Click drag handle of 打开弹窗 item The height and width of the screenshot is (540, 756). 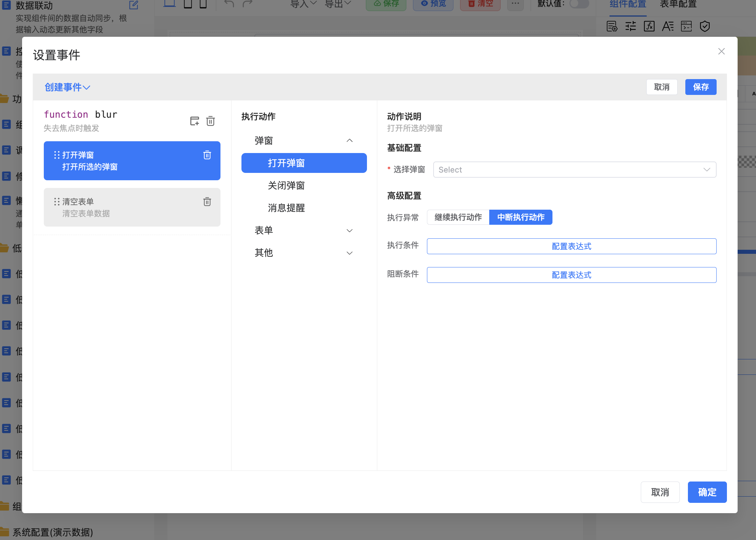[57, 155]
